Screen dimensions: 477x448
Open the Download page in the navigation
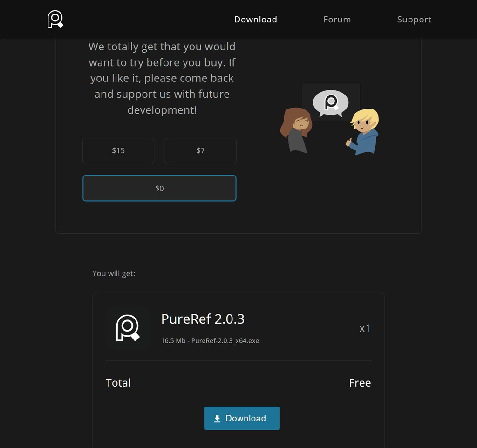256,20
